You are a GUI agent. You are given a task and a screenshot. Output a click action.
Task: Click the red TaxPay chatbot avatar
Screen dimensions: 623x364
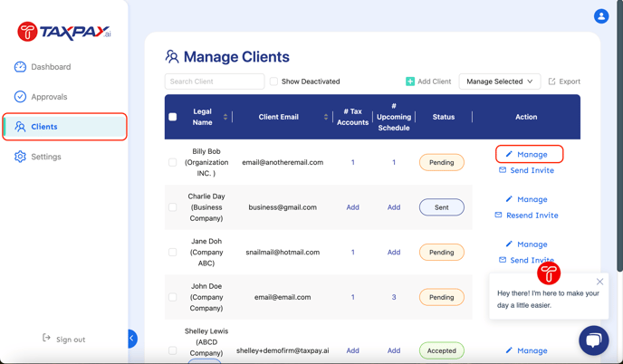[549, 273]
